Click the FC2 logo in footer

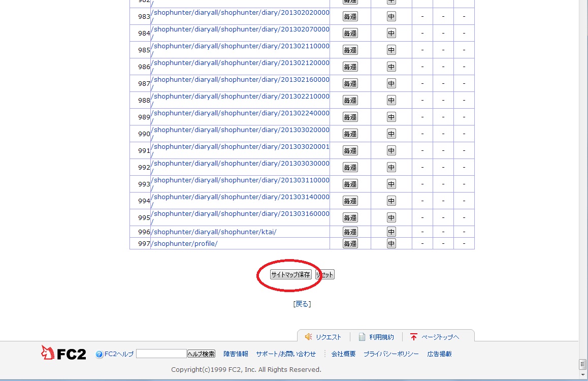(x=63, y=353)
